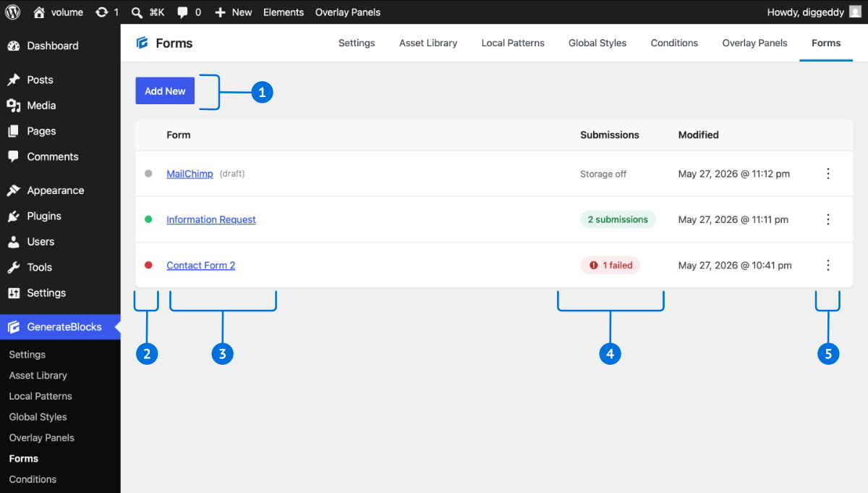Screen dimensions: 868x493
Task: Open search via magnifier icon
Action: coord(137,12)
